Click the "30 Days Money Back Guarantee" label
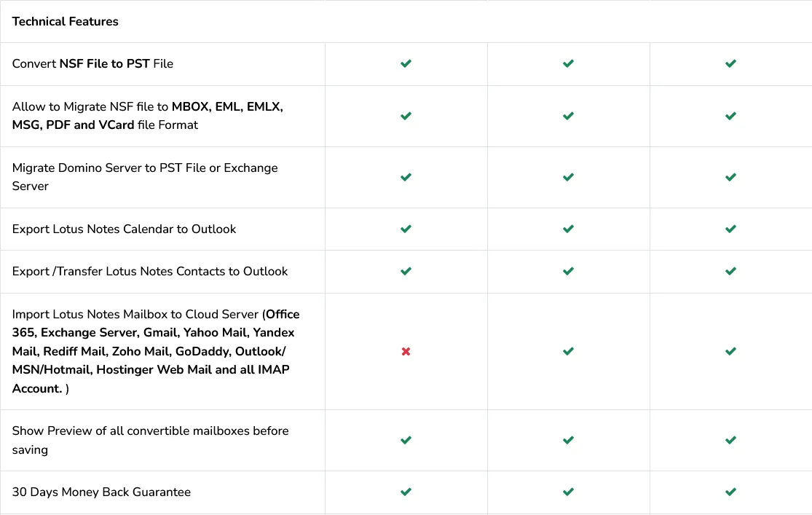This screenshot has height=515, width=812. (101, 492)
